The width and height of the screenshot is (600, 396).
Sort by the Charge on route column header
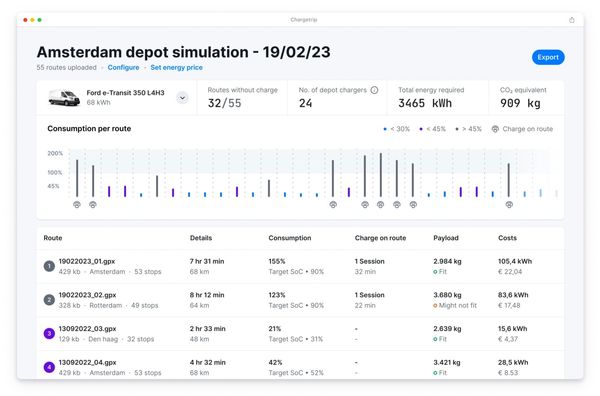380,238
